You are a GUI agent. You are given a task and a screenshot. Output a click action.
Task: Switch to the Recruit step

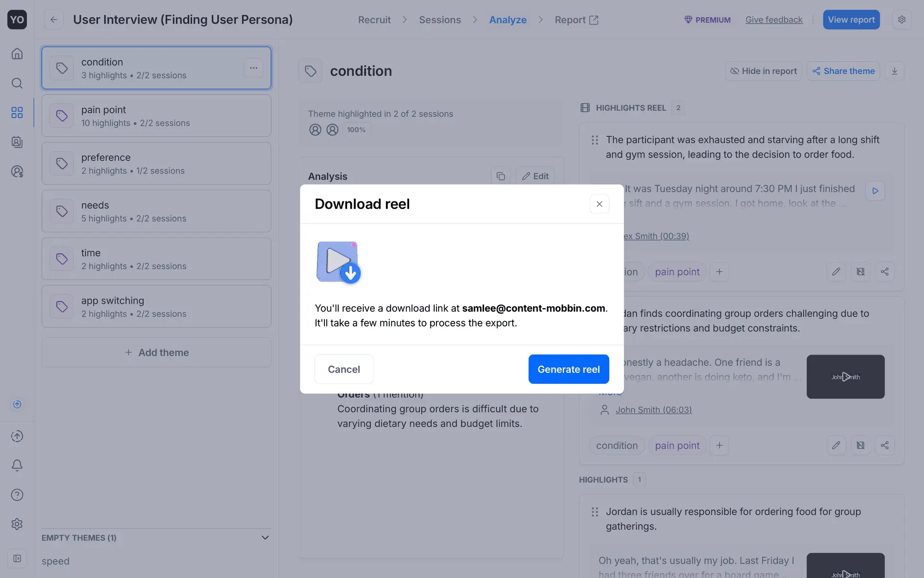374,20
